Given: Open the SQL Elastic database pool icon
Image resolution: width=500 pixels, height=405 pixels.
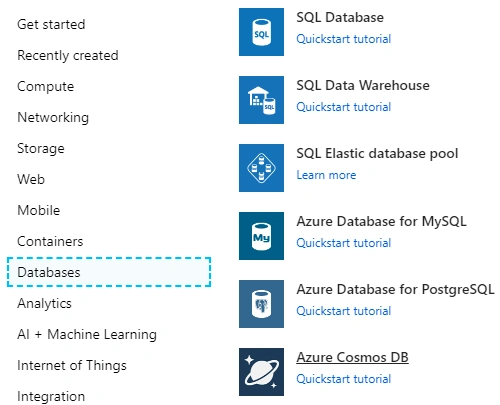Looking at the screenshot, I should tap(261, 168).
